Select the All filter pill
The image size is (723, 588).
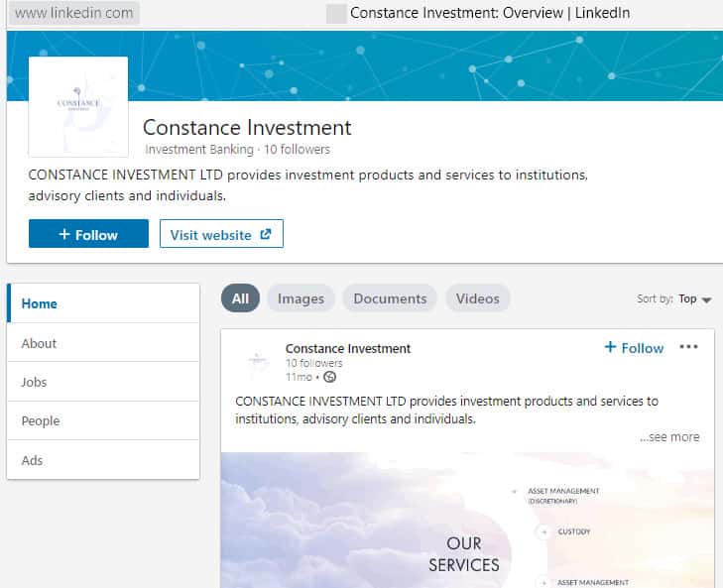(240, 298)
